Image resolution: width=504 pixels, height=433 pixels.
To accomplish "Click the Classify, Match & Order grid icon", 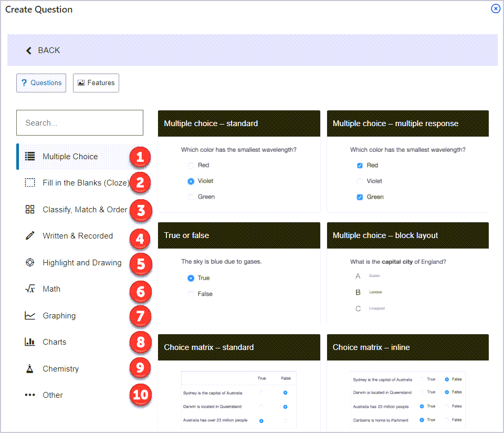I will pos(30,210).
